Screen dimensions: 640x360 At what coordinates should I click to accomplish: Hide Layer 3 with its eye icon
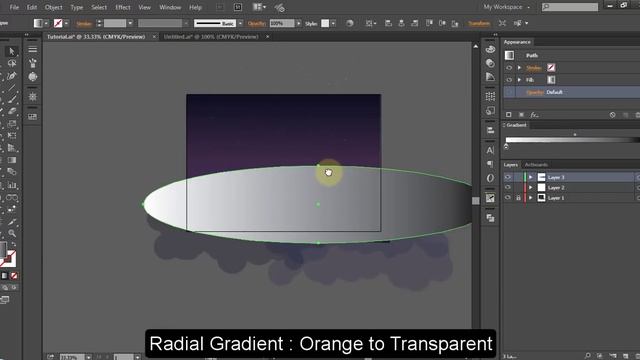point(508,177)
